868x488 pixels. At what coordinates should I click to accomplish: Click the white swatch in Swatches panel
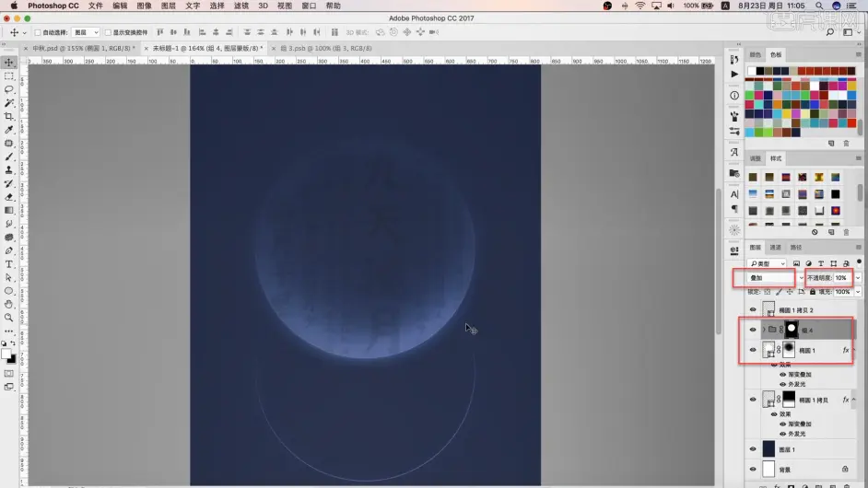point(751,71)
